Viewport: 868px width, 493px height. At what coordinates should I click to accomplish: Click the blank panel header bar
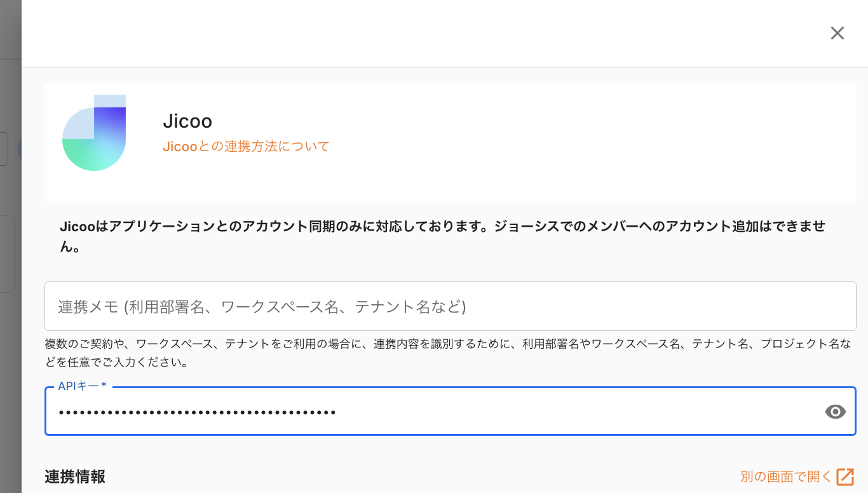tap(419, 33)
